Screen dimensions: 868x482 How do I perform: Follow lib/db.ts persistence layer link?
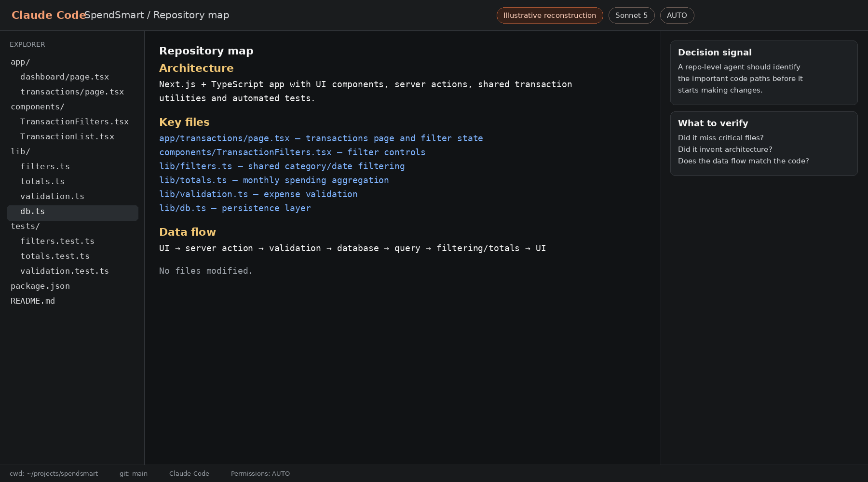click(235, 209)
